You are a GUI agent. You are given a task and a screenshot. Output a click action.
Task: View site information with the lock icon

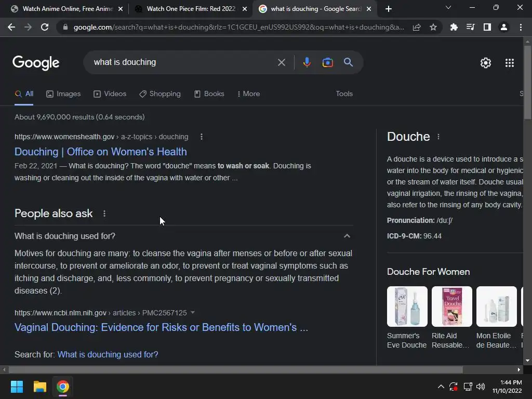tap(65, 27)
